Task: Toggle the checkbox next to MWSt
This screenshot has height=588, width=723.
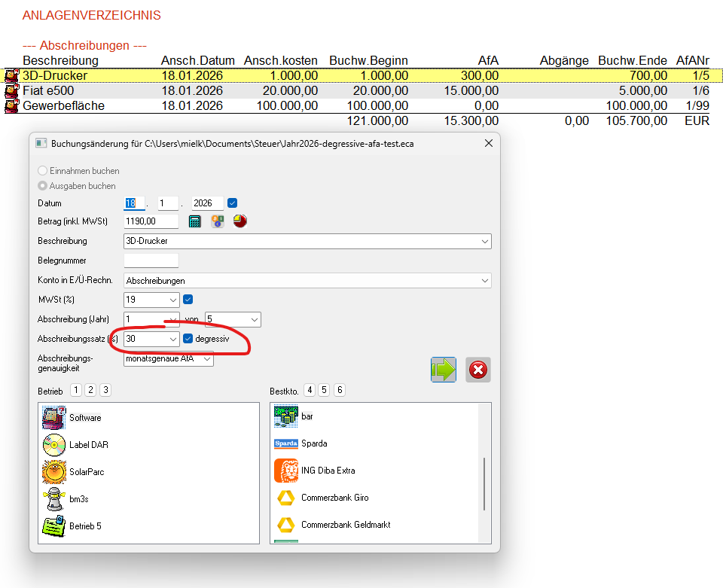Action: coord(188,300)
